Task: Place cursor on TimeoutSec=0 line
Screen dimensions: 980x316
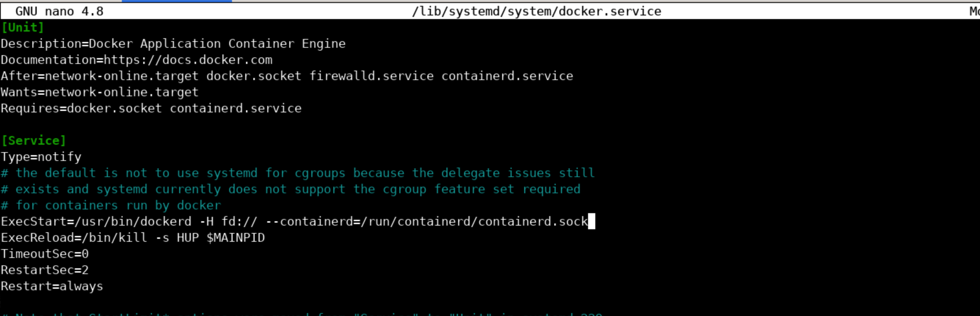Action: click(45, 254)
